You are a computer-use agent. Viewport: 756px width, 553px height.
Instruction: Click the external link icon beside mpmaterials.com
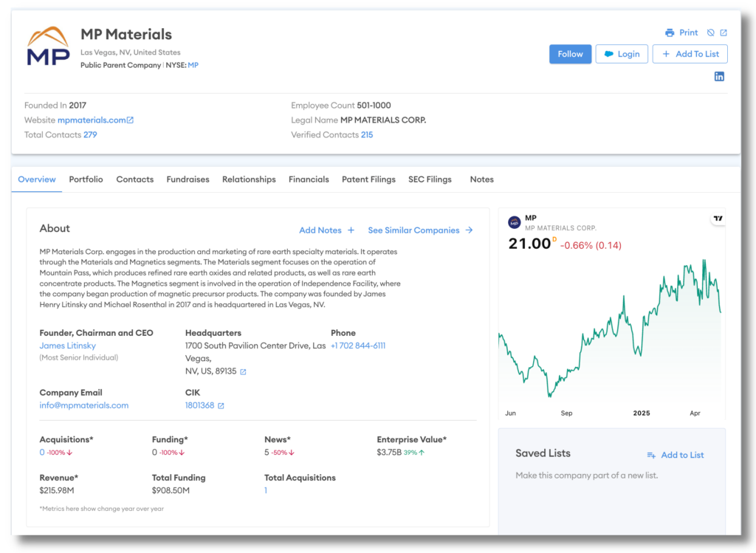point(130,120)
